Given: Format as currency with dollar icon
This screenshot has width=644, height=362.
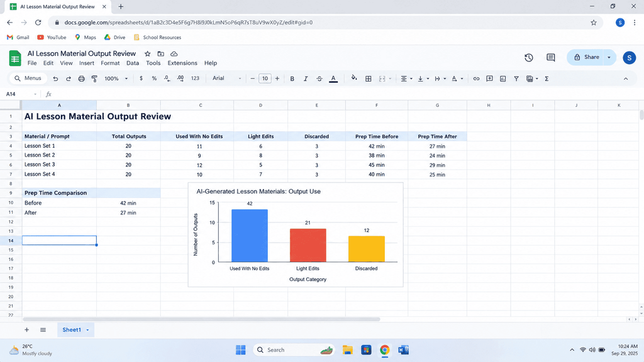Looking at the screenshot, I should pyautogui.click(x=142, y=79).
